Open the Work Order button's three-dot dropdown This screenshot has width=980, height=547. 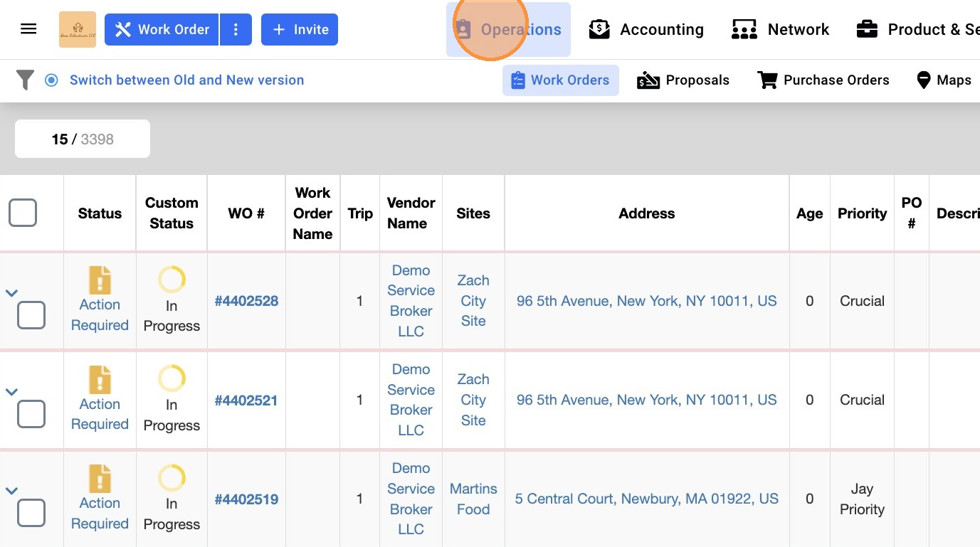coord(236,29)
